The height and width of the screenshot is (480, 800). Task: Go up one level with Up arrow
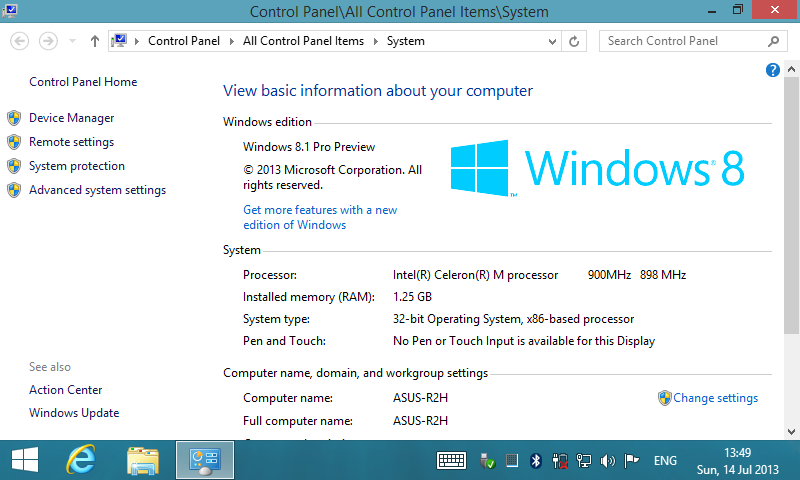94,41
